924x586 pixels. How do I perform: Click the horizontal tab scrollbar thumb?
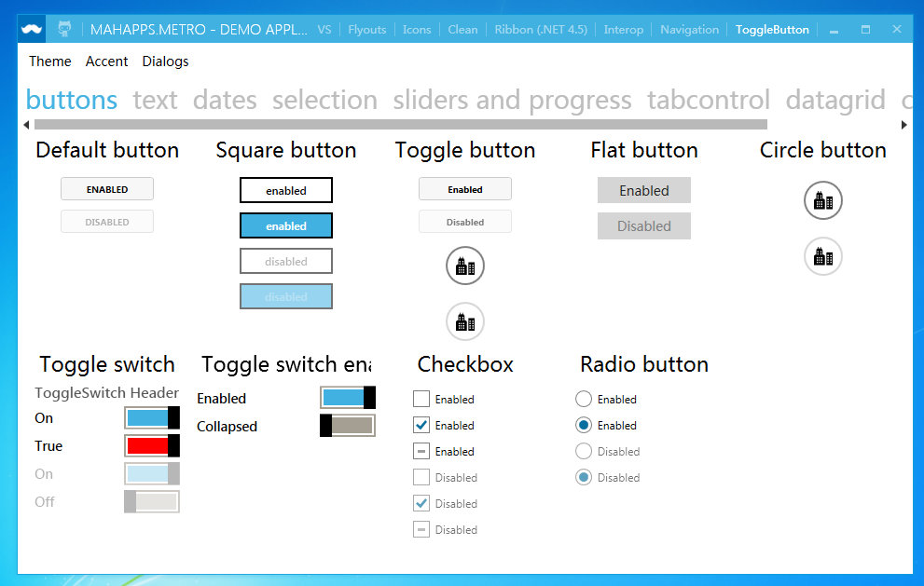click(x=401, y=124)
